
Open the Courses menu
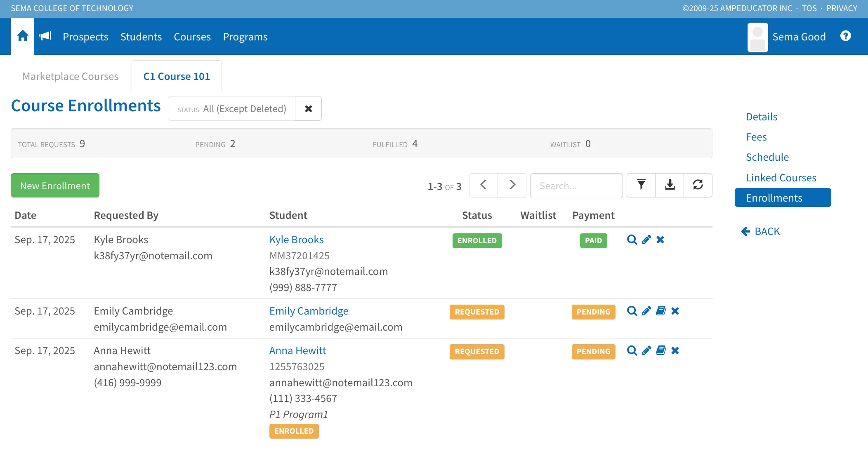point(192,37)
